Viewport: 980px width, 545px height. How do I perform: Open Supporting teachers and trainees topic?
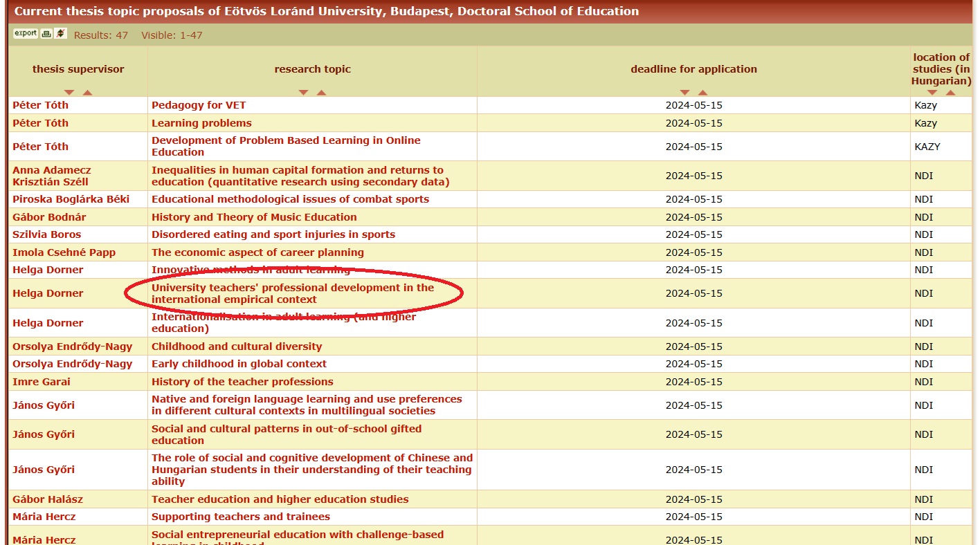click(241, 517)
